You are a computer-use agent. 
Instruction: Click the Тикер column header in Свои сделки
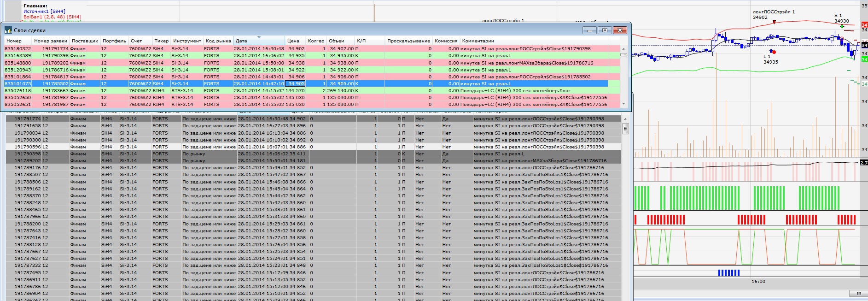click(161, 41)
